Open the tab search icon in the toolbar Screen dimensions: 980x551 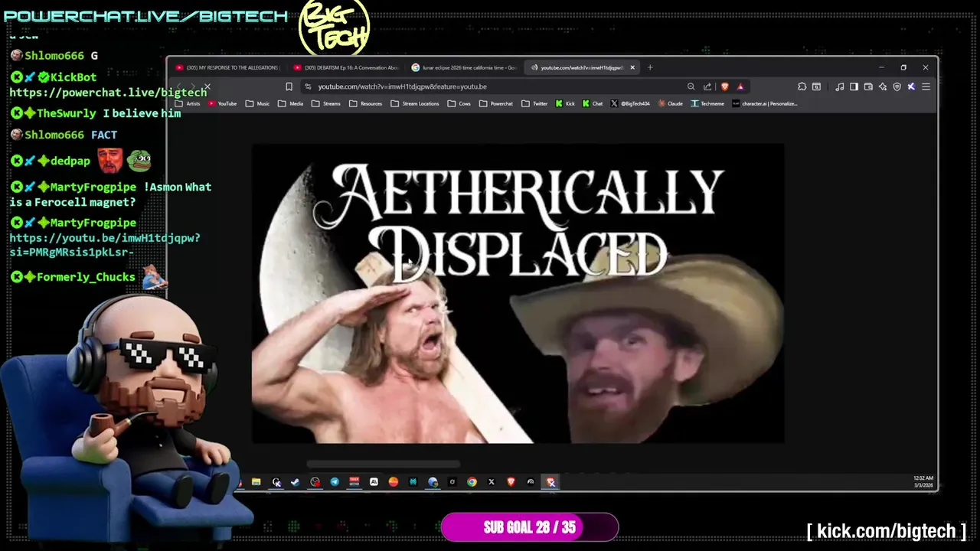(816, 86)
